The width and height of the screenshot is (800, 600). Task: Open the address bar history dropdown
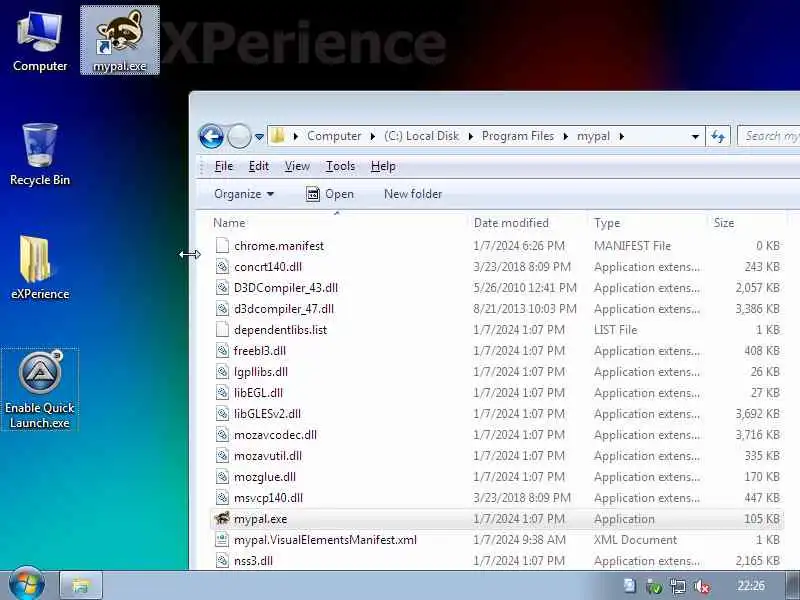[695, 137]
